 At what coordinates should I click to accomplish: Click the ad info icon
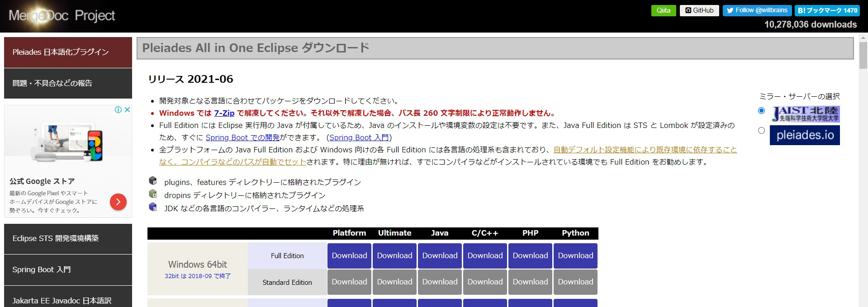pos(119,110)
